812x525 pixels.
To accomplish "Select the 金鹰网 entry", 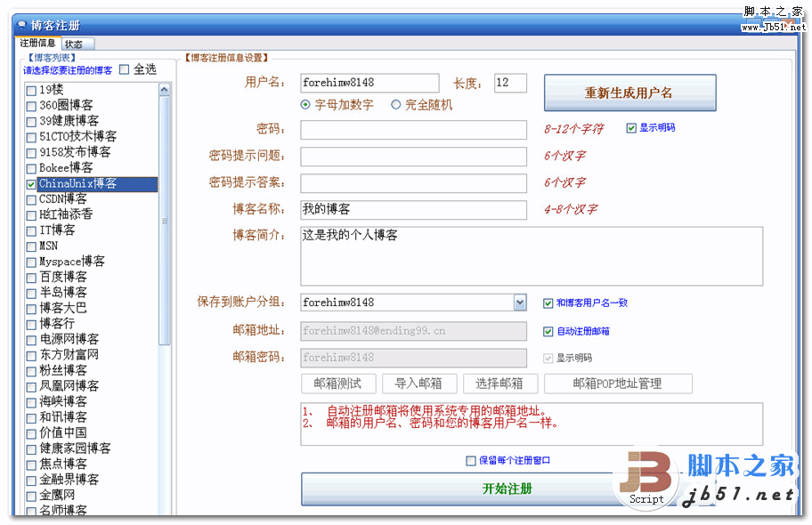I will (57, 496).
